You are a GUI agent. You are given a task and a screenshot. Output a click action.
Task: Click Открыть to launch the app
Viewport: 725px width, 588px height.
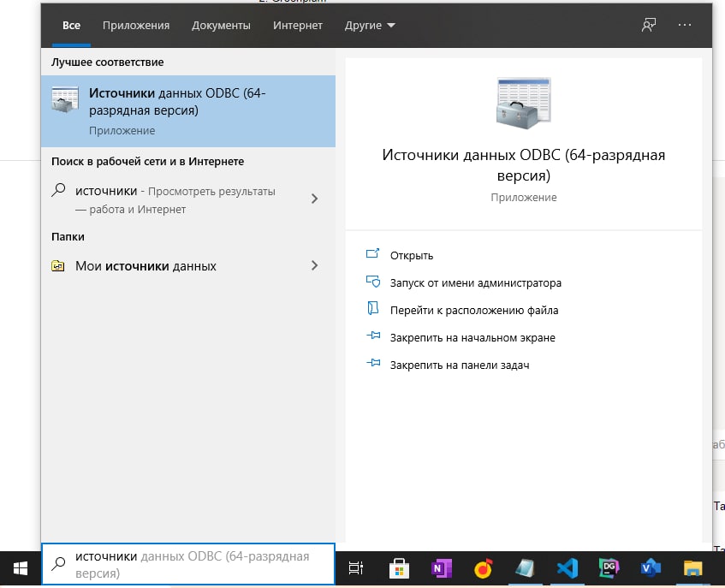[412, 256]
